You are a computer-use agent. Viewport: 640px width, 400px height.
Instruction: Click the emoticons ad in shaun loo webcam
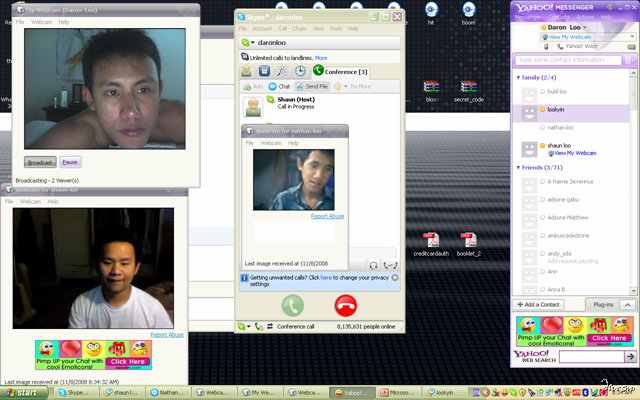[x=93, y=355]
